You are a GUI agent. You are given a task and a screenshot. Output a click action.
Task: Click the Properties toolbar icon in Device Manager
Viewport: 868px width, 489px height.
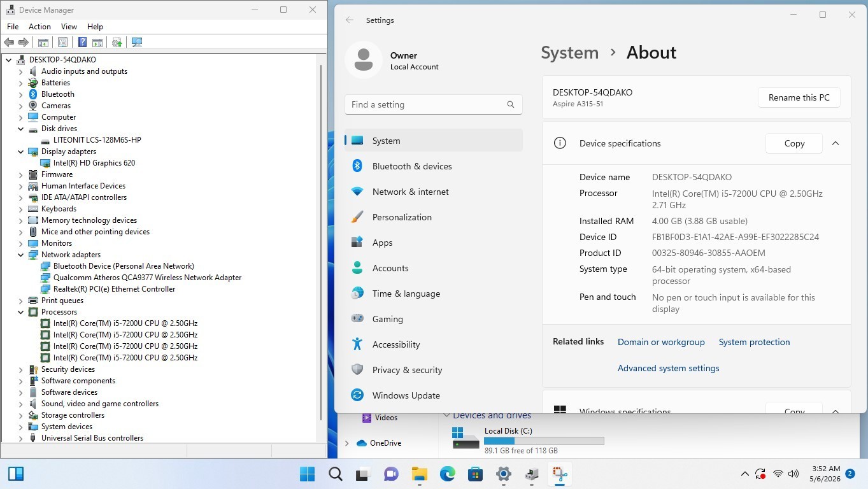(62, 42)
